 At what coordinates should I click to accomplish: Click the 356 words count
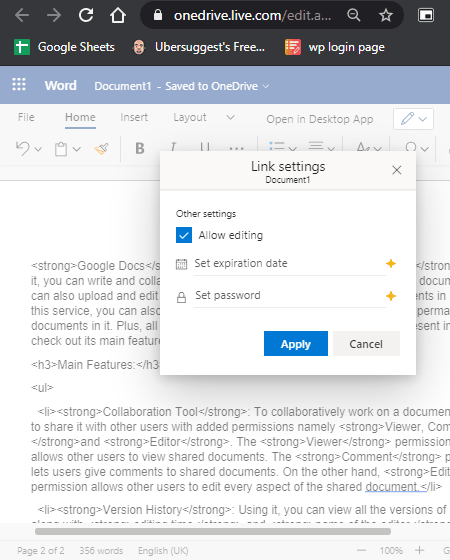click(101, 551)
